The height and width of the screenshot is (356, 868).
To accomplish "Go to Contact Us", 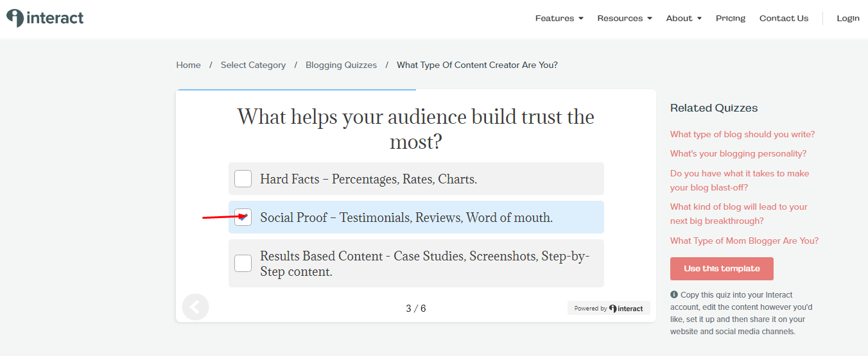I will (x=784, y=18).
